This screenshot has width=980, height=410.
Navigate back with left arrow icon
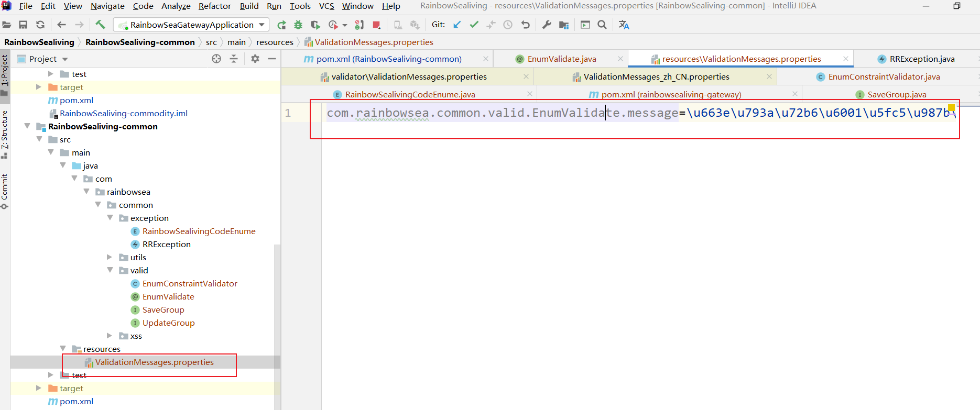tap(61, 25)
